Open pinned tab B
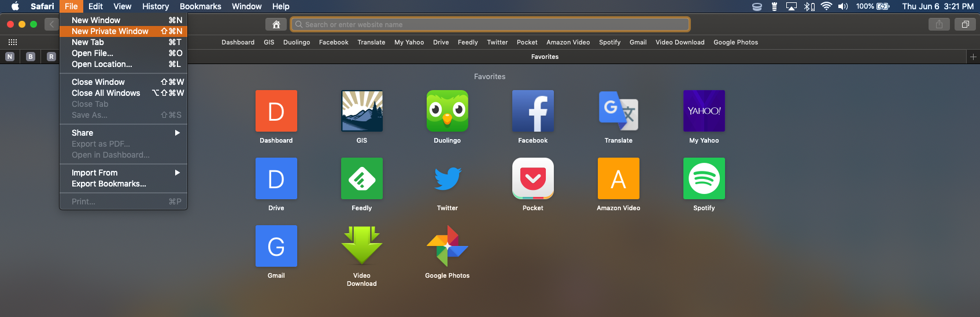 31,57
